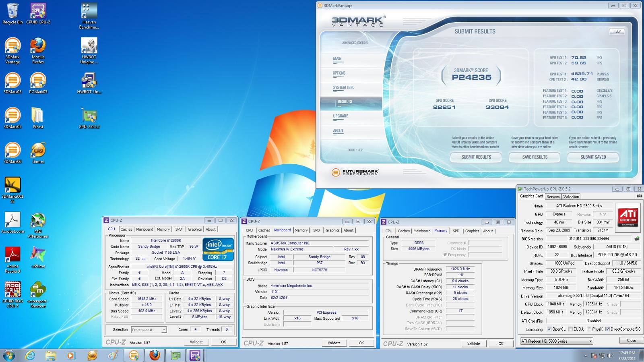The width and height of the screenshot is (644, 362).
Task: Open the 3DMark06 desktop icon
Action: click(12, 153)
